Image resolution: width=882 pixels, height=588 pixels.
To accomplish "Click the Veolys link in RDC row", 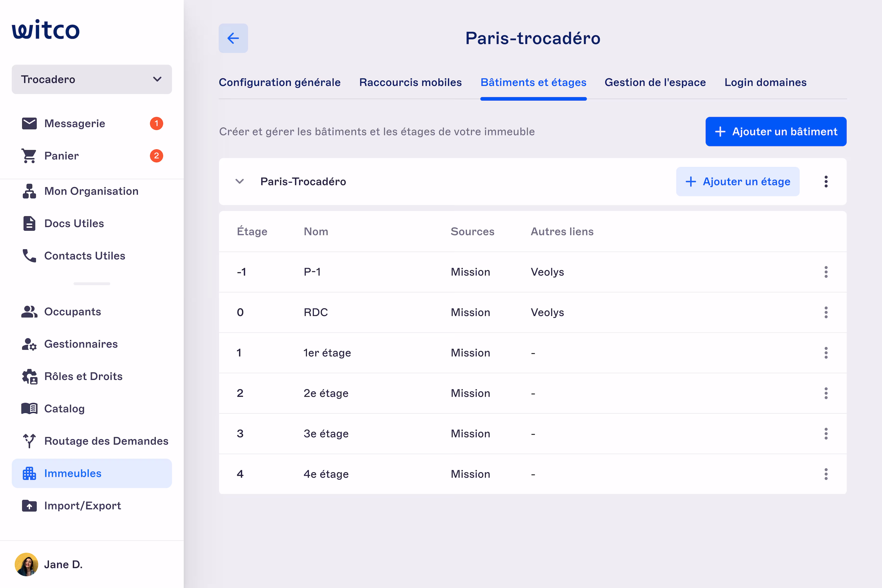I will coord(547,312).
